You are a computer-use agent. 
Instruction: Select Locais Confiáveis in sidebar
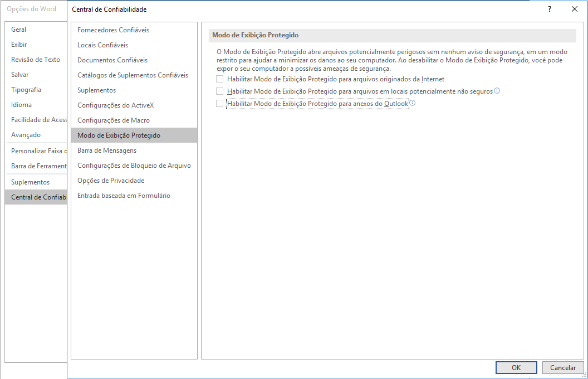103,45
